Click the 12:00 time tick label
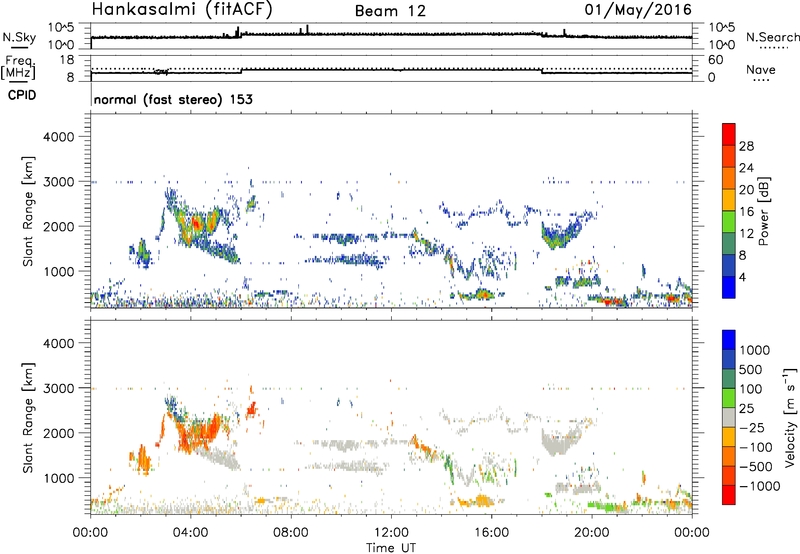The image size is (800, 554). click(391, 533)
